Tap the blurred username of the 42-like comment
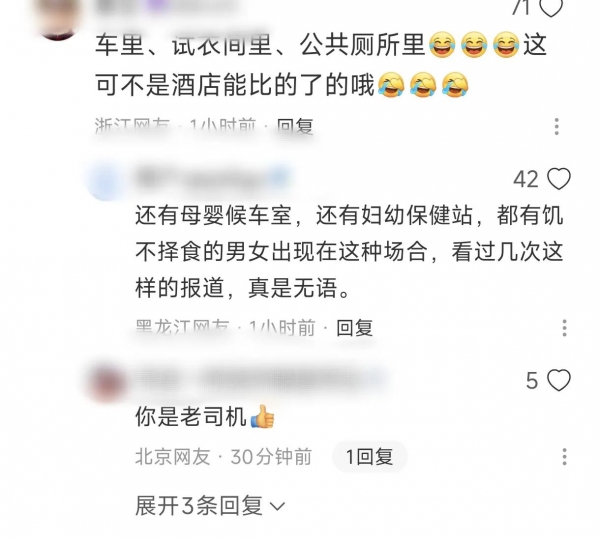The width and height of the screenshot is (600, 540). click(212, 179)
